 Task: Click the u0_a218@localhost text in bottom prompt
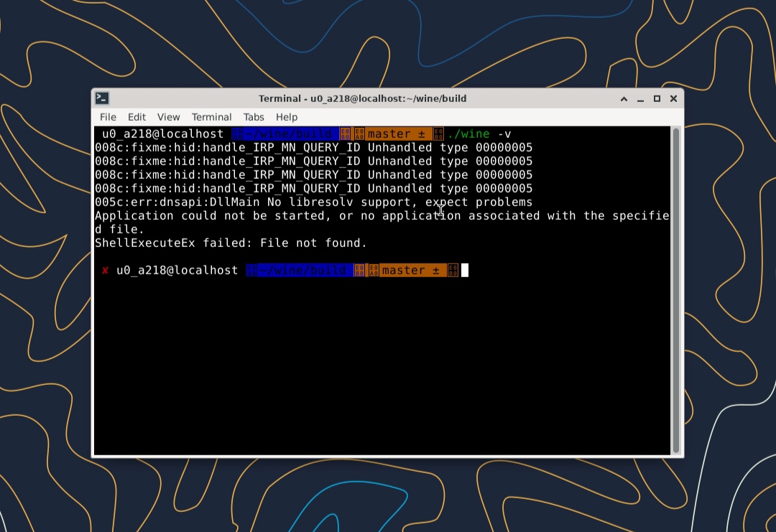[x=177, y=271]
